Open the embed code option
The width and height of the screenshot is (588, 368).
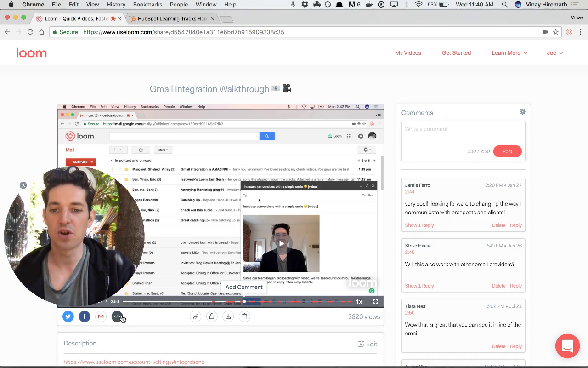tap(117, 316)
